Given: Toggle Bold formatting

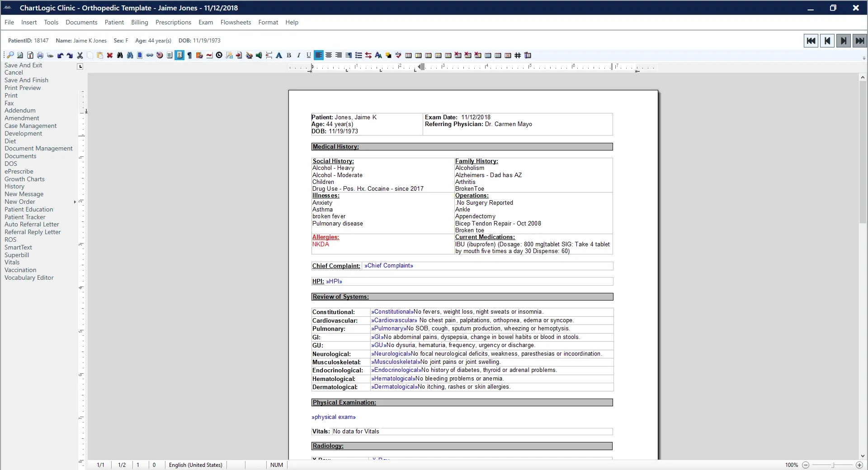Looking at the screenshot, I should pyautogui.click(x=289, y=55).
